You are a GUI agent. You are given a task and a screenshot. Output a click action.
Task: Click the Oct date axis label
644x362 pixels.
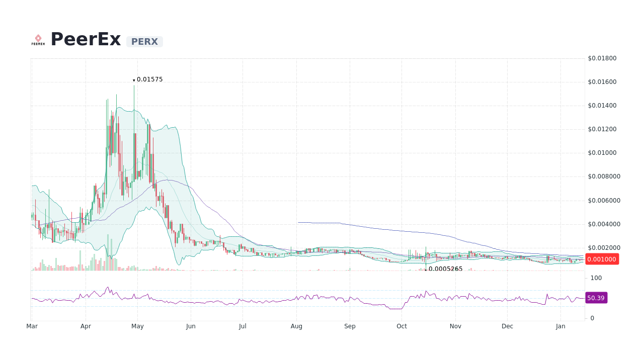pyautogui.click(x=401, y=326)
